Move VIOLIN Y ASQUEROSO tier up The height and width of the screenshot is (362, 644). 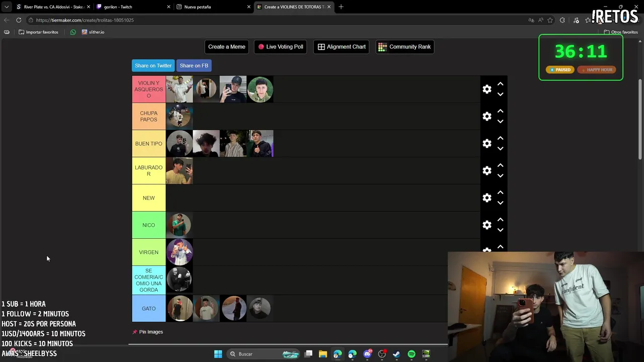(x=500, y=84)
